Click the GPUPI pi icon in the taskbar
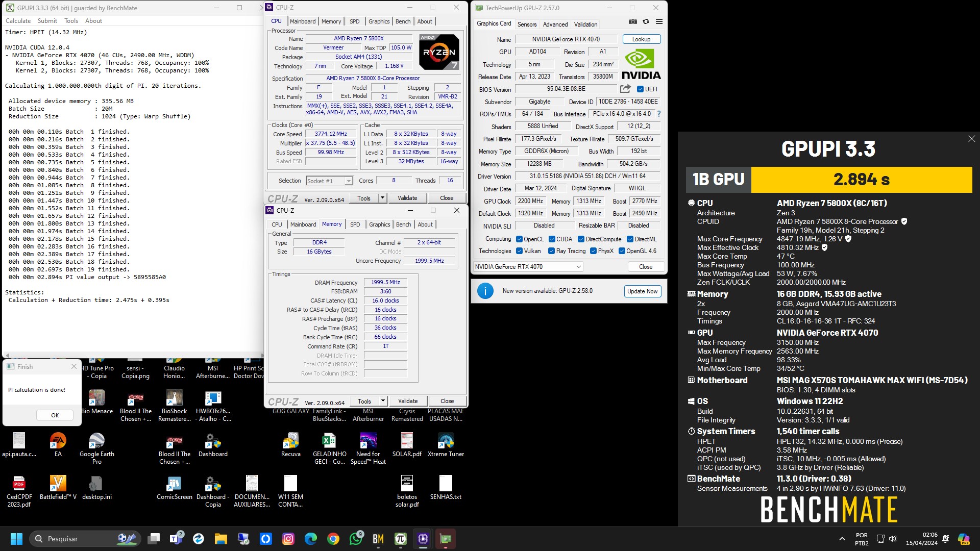 tap(401, 539)
